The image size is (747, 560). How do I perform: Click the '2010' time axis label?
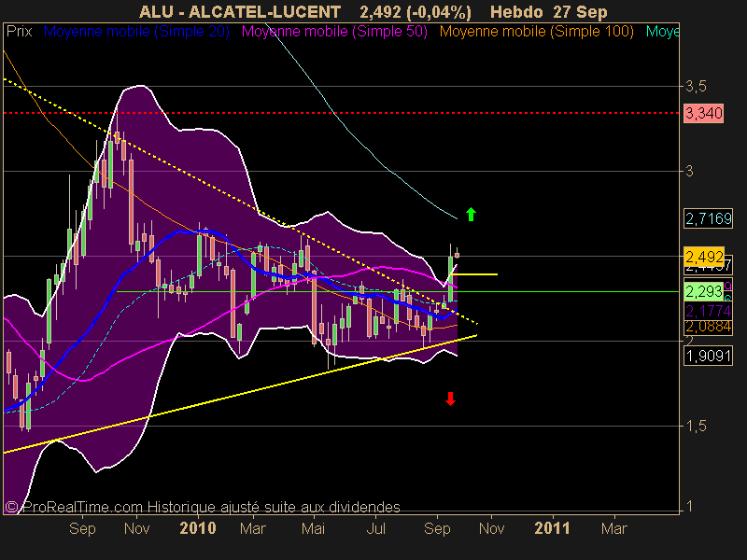[x=198, y=528]
